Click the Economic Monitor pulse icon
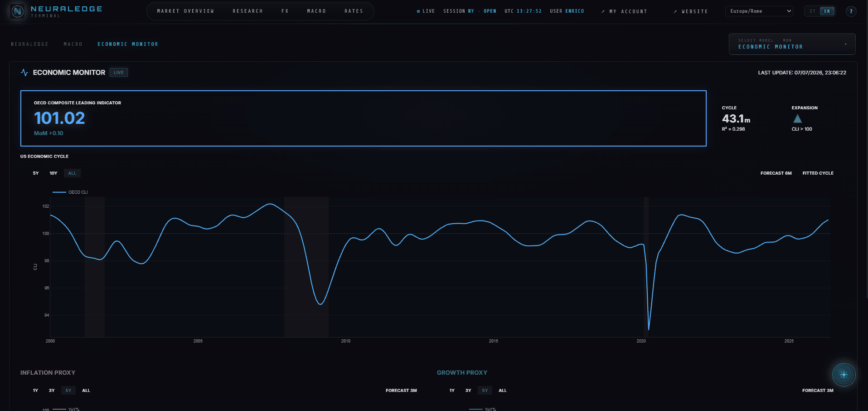Screen dimensions: 868x411 [x=24, y=73]
